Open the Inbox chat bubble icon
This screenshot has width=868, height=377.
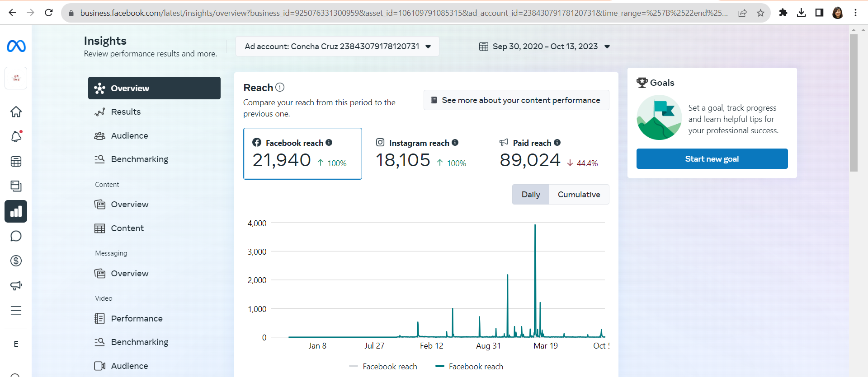point(16,236)
